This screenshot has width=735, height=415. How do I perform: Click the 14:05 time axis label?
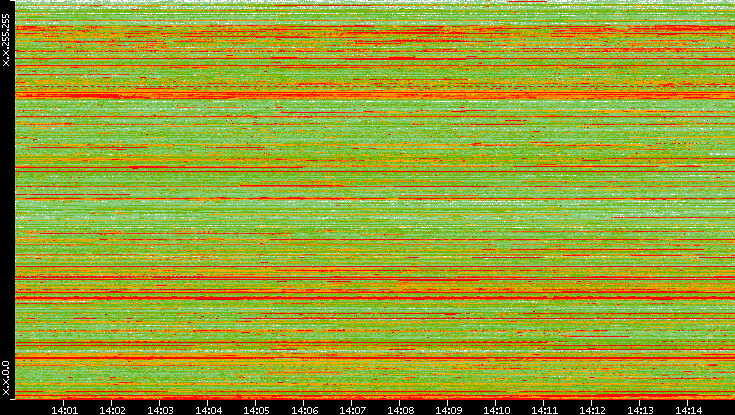pyautogui.click(x=256, y=410)
